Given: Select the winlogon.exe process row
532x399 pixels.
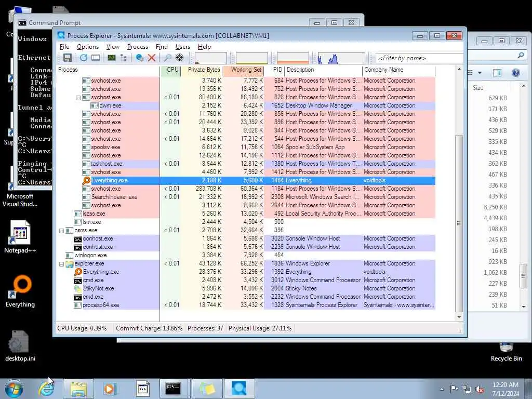Looking at the screenshot, I should (246, 255).
